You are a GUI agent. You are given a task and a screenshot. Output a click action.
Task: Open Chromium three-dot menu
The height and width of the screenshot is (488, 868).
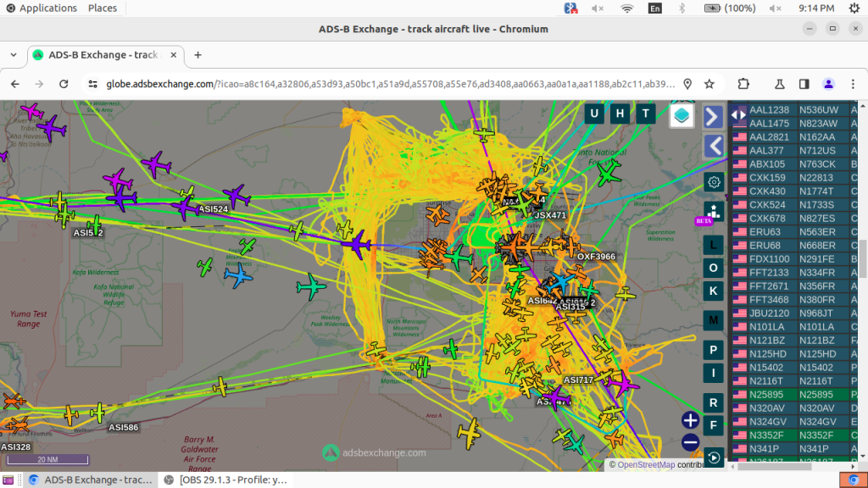[x=853, y=84]
